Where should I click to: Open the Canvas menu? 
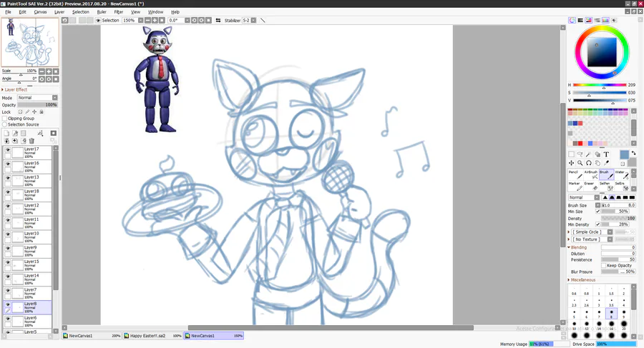[40, 12]
